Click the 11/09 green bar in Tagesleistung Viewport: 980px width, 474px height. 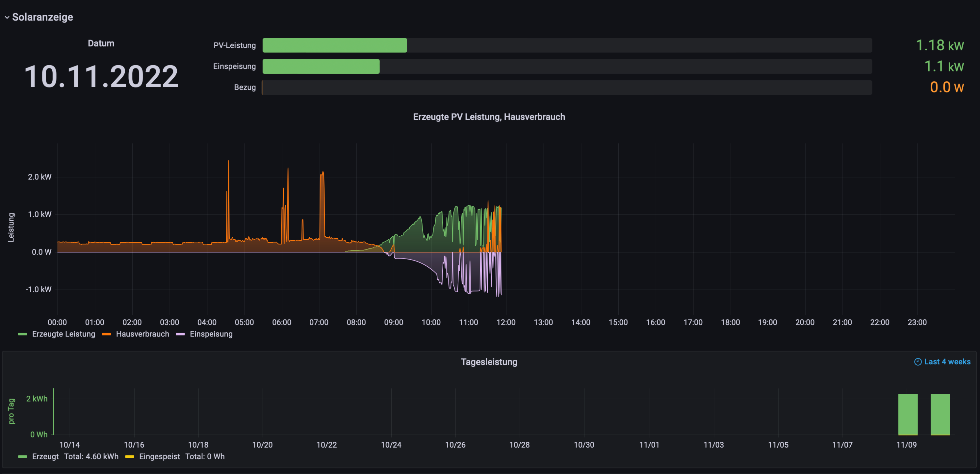pos(908,414)
